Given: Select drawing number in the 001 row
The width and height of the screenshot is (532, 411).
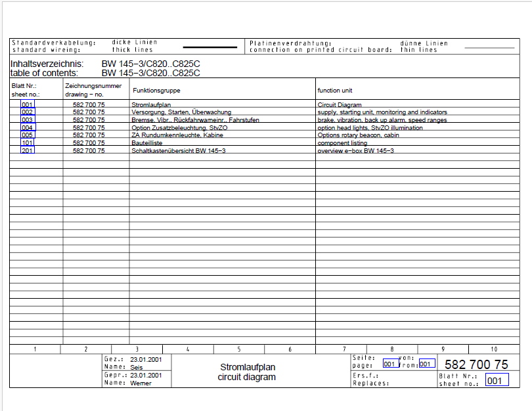Looking at the screenshot, I should click(x=89, y=105).
